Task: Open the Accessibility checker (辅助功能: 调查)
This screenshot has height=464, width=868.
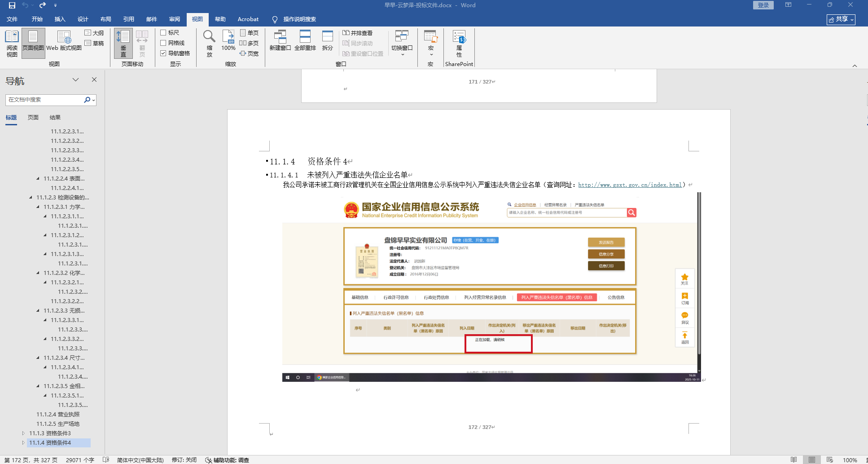Action: (x=227, y=460)
